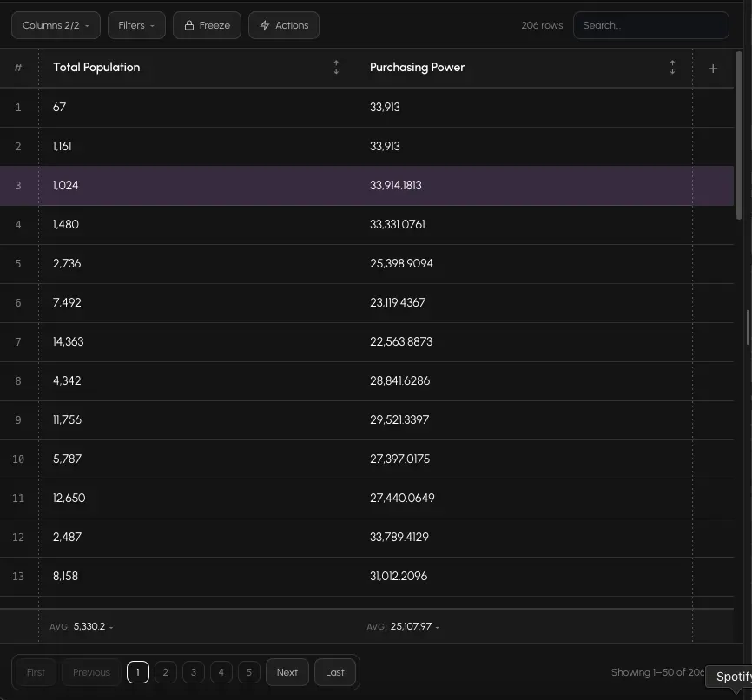Select population cell 1,024

tap(66, 185)
